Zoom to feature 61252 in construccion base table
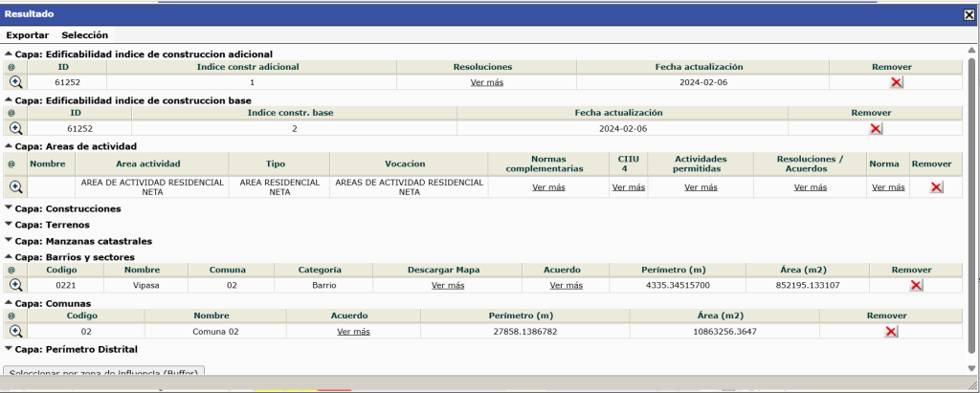980x393 pixels. point(15,128)
